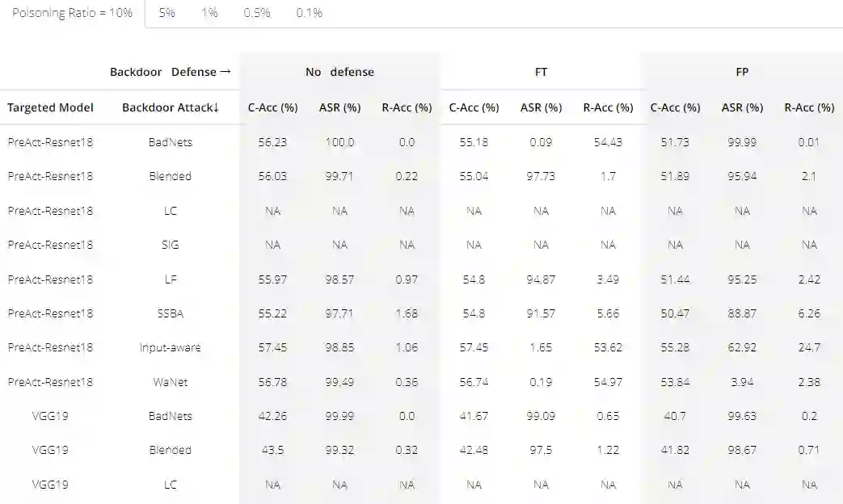Image resolution: width=843 pixels, height=504 pixels.
Task: Click the LF attack cell
Action: click(x=170, y=279)
